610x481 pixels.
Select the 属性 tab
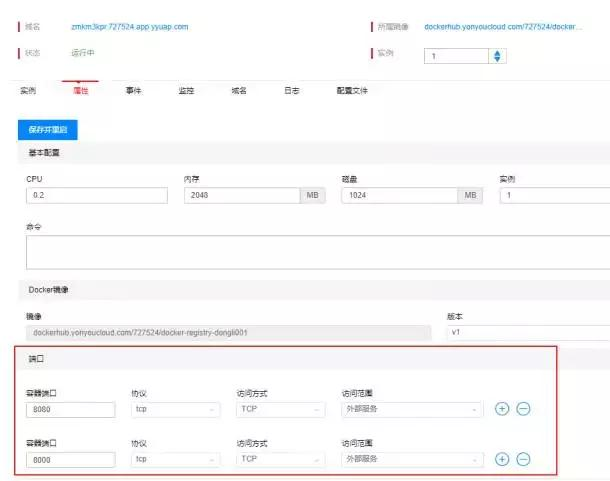click(x=81, y=91)
